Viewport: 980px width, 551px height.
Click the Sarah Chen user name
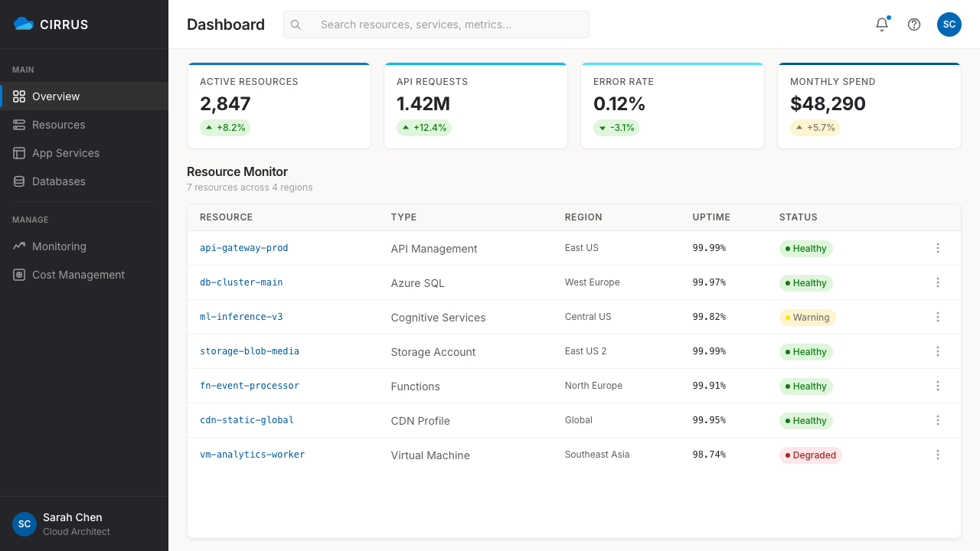coord(73,517)
